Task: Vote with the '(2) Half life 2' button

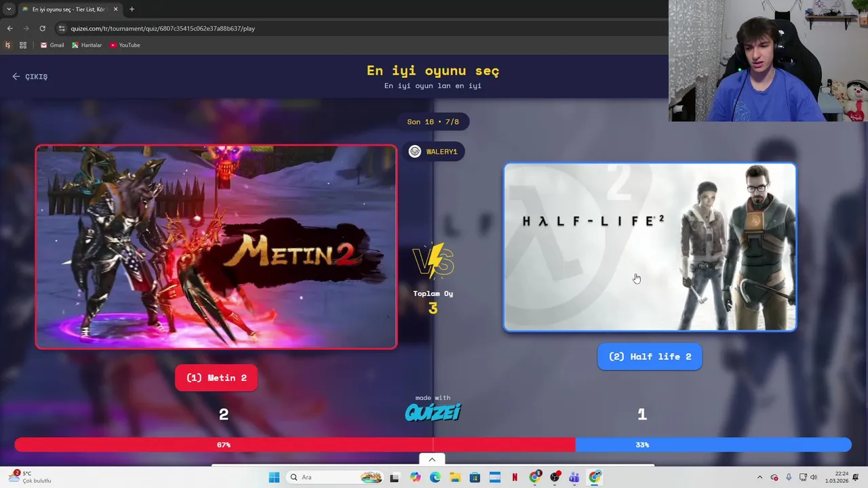Action: point(650,357)
